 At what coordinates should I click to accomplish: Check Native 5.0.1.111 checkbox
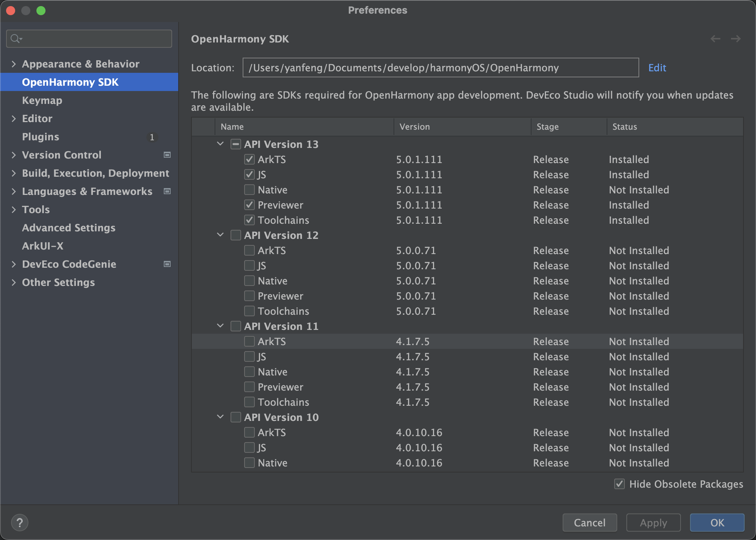(x=249, y=190)
